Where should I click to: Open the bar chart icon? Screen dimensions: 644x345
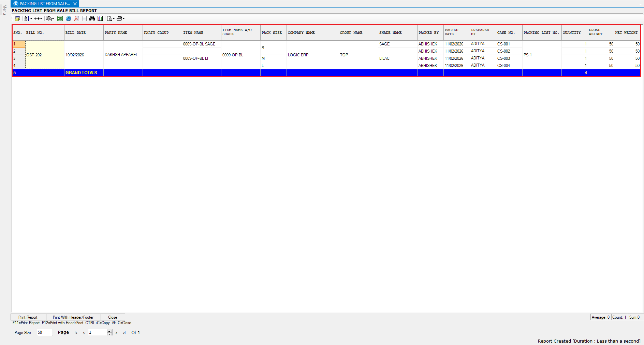pyautogui.click(x=100, y=18)
